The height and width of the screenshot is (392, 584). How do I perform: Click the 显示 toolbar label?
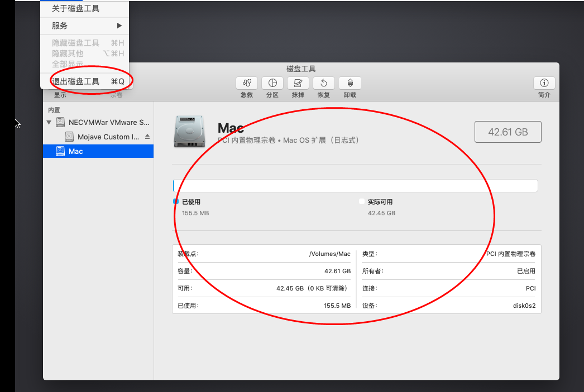pyautogui.click(x=60, y=95)
